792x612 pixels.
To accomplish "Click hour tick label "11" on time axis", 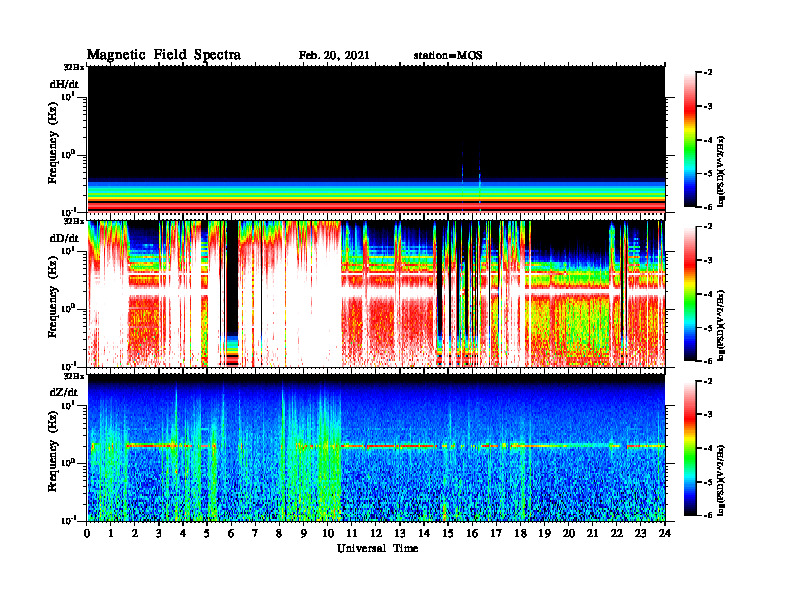I will [352, 534].
